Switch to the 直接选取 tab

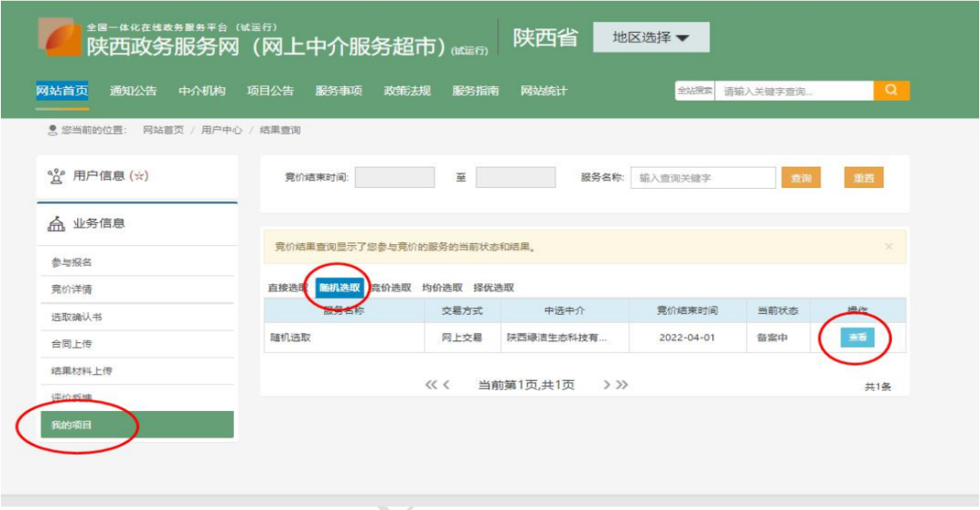pos(289,288)
